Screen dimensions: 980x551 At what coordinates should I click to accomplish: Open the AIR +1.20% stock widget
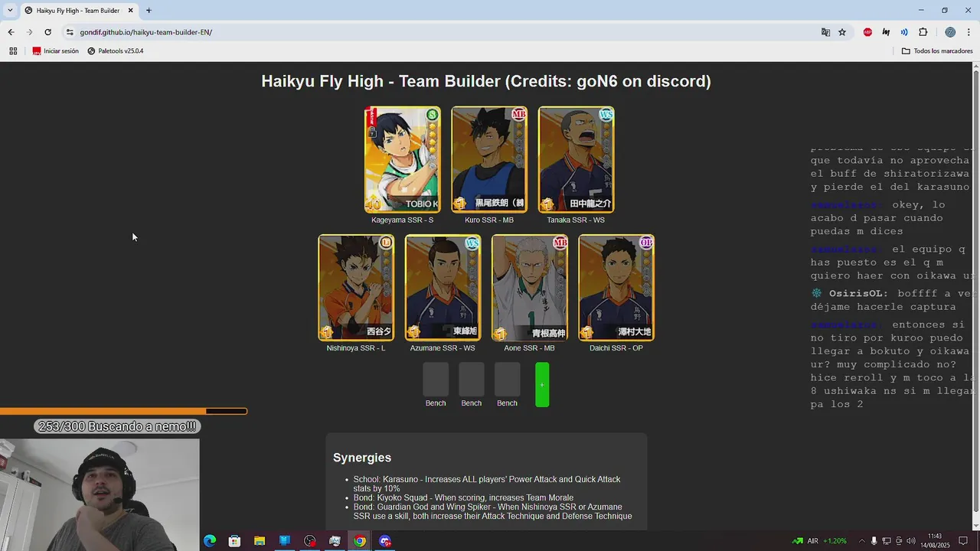click(819, 541)
